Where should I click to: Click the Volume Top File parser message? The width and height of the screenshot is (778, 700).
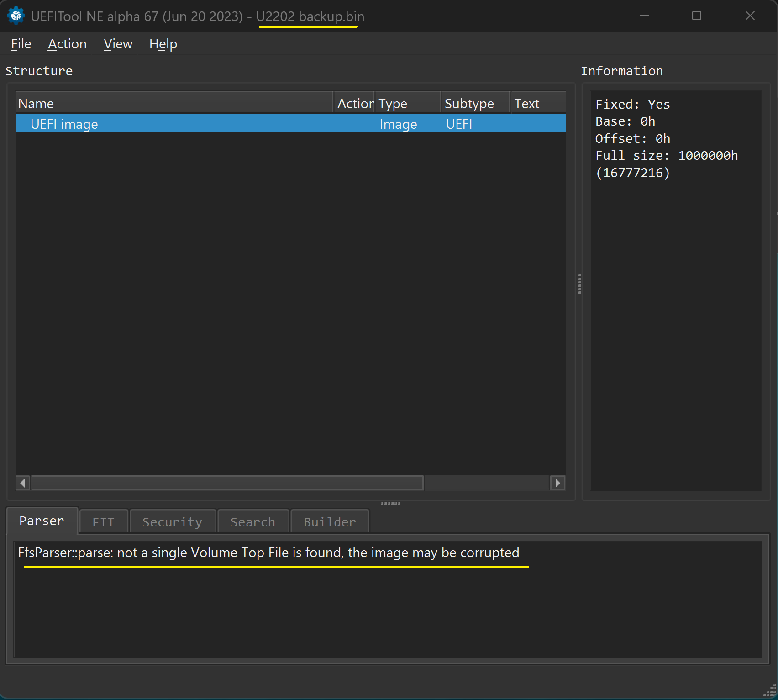pyautogui.click(x=268, y=553)
